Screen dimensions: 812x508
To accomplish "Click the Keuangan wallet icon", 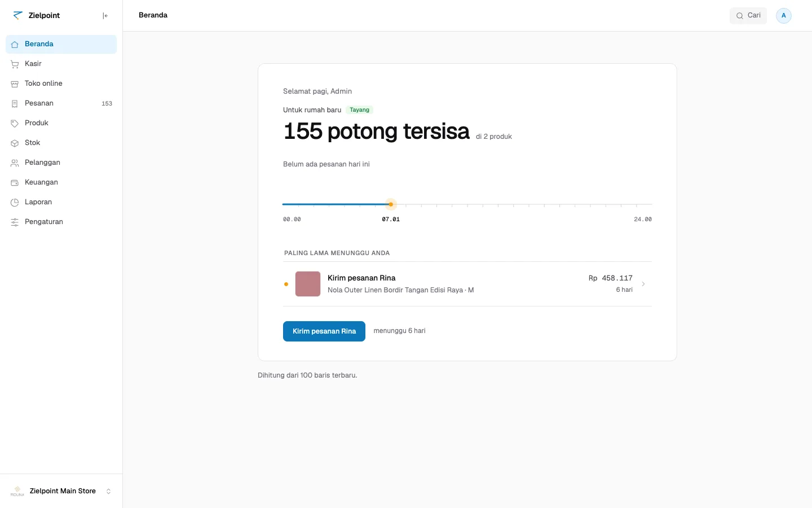I will [15, 182].
